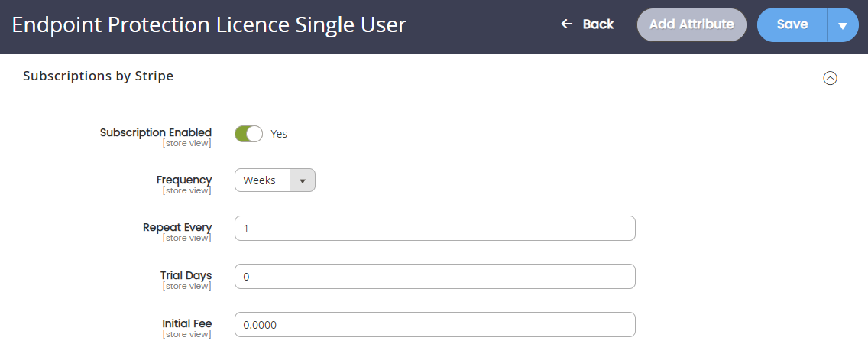868x354 pixels.
Task: Click the Endpoint Protection Licence Single User title
Action: pos(209,25)
